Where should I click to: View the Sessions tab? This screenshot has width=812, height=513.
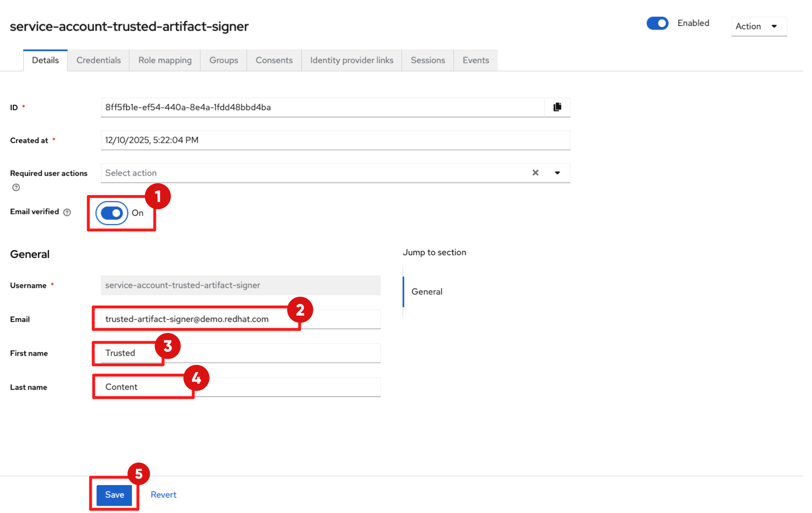428,60
